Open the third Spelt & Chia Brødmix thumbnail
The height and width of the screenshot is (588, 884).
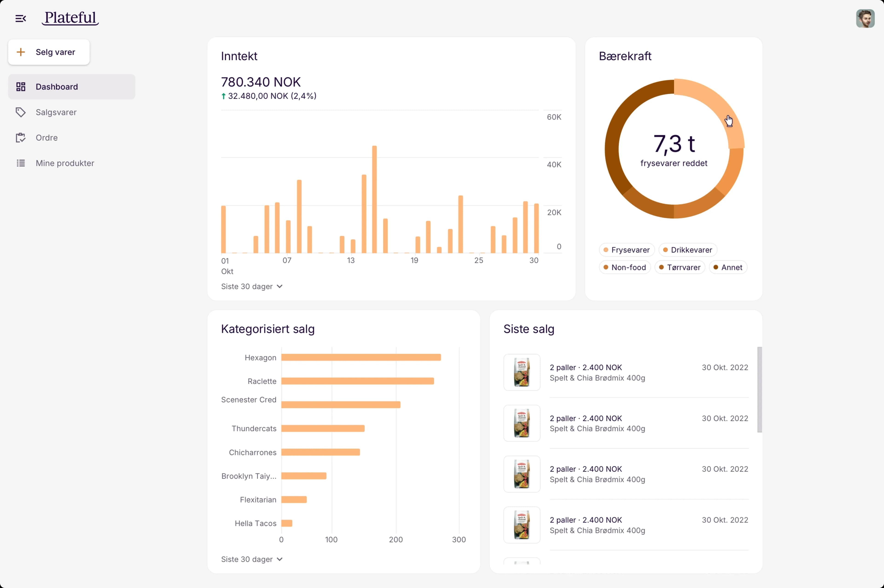click(x=522, y=474)
